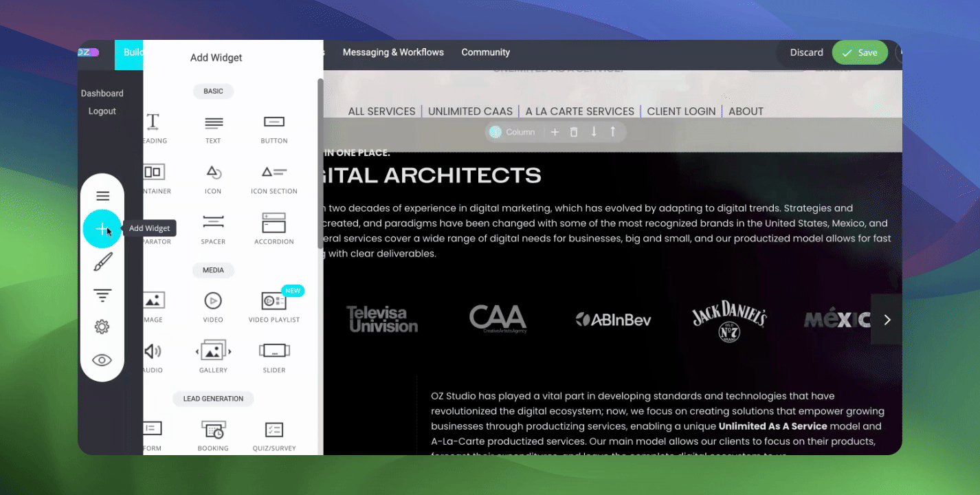Open A LA CARTE SERVICES menu item
This screenshot has height=495, width=980.
pyautogui.click(x=580, y=111)
